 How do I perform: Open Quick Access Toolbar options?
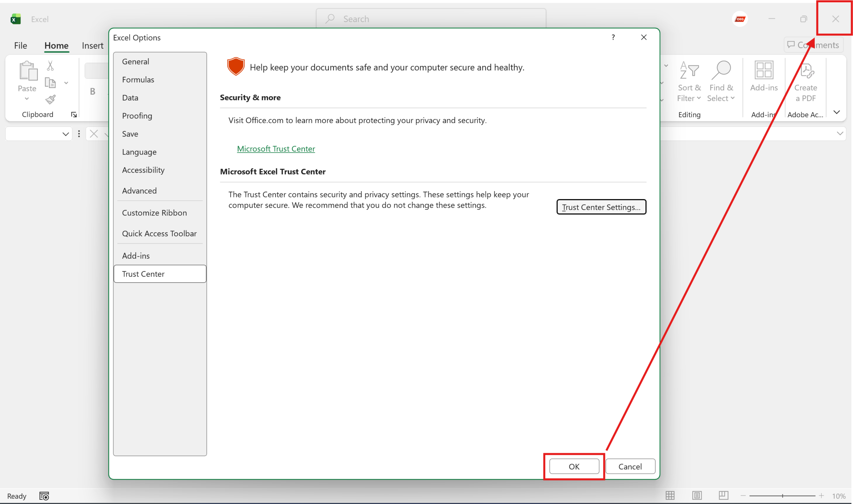pos(160,234)
